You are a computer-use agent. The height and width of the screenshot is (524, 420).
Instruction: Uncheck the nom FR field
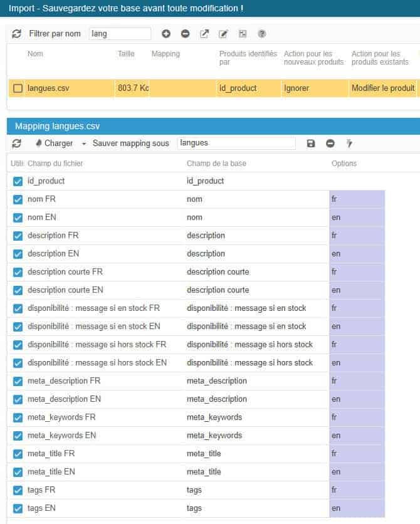point(18,199)
